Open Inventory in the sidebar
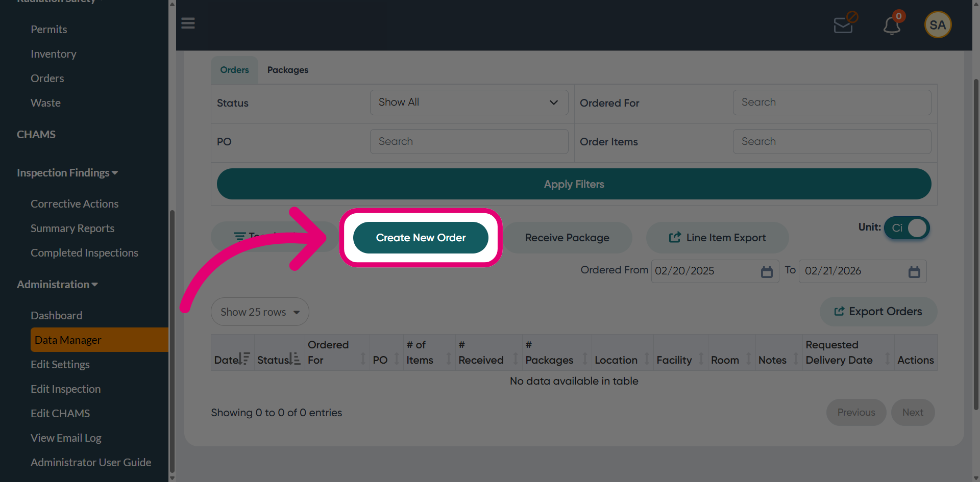Screen dimensions: 980x482 click(x=54, y=54)
